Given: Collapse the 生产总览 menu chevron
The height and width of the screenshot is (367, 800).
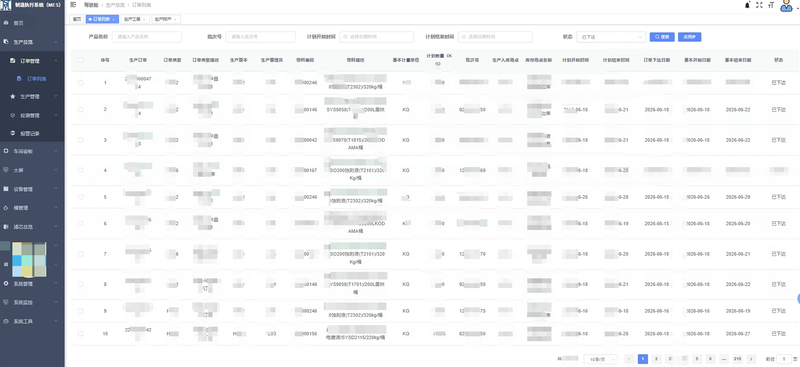Looking at the screenshot, I should click(x=56, y=42).
